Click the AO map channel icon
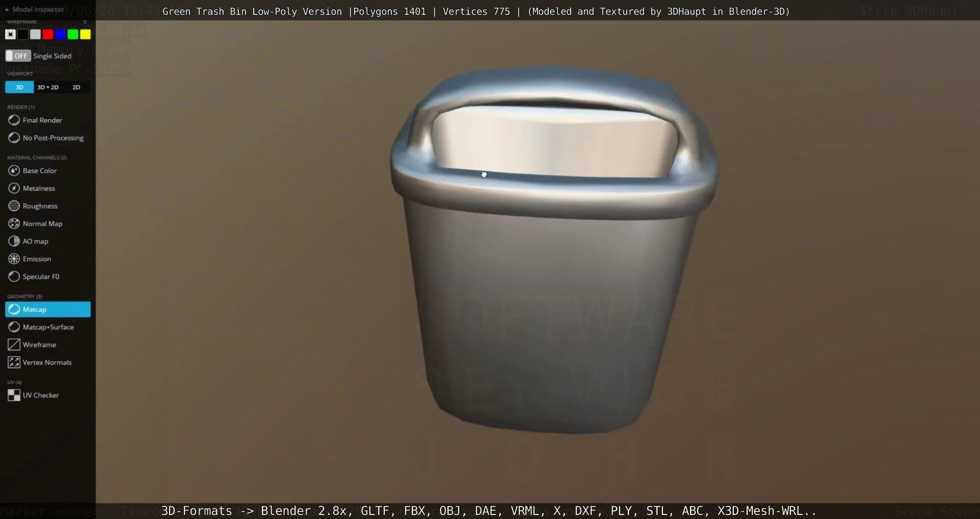 click(x=14, y=241)
